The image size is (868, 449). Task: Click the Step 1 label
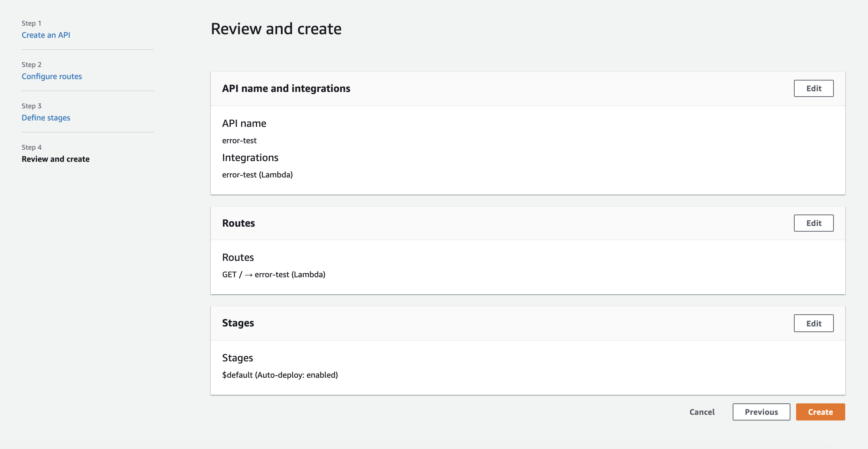[32, 23]
